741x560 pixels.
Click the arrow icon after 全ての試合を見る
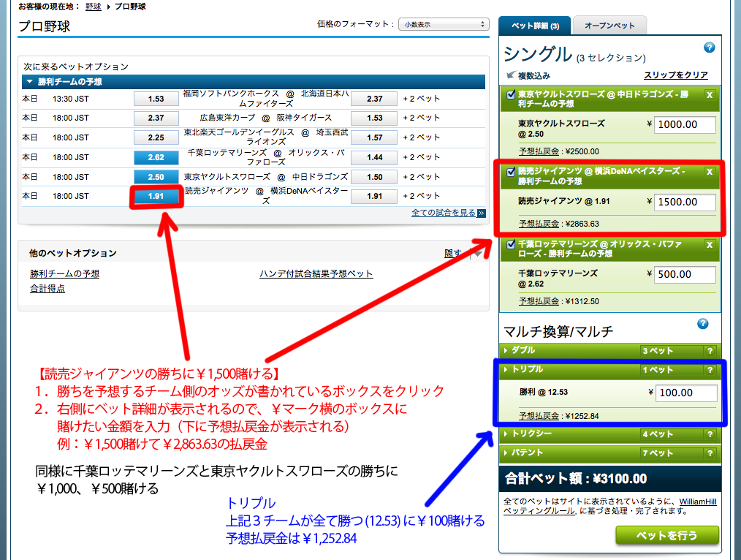(x=482, y=213)
